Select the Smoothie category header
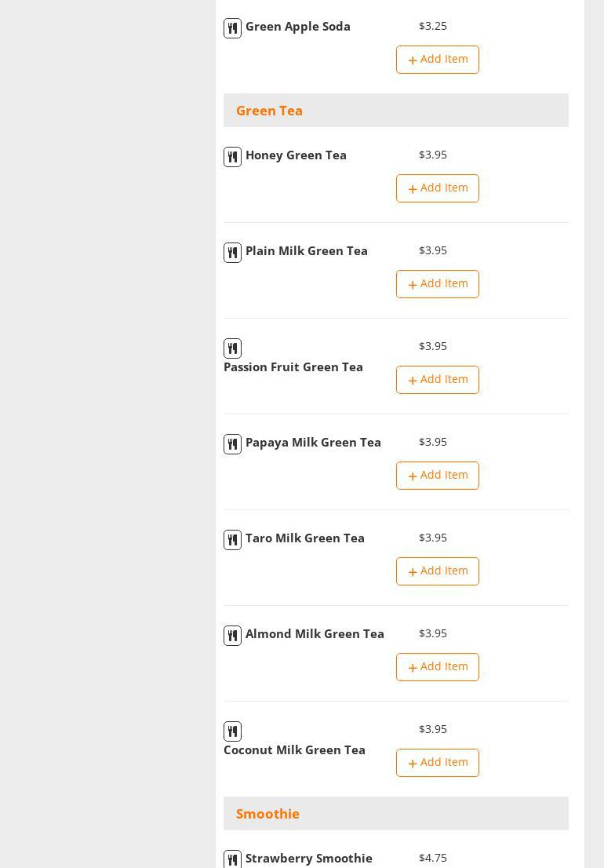604x868 pixels. click(x=267, y=814)
